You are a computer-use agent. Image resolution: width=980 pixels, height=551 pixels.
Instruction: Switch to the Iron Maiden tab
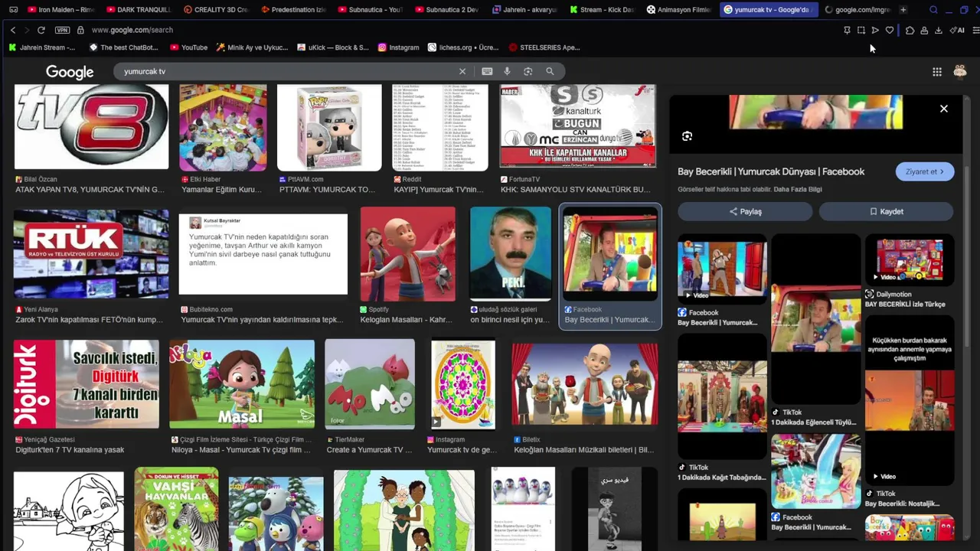(x=60, y=10)
